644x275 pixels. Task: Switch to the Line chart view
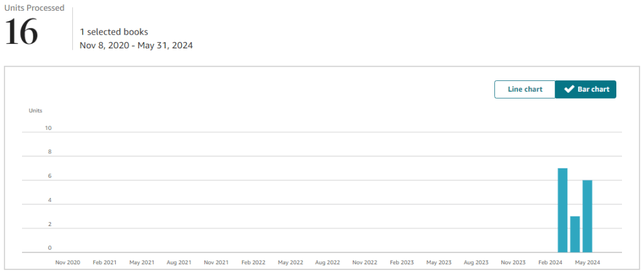click(x=525, y=89)
